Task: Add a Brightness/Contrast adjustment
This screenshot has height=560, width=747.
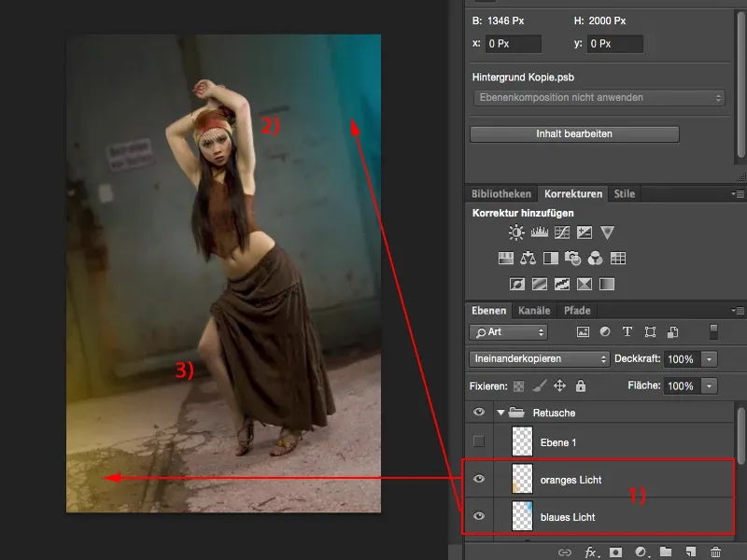Action: 516,232
